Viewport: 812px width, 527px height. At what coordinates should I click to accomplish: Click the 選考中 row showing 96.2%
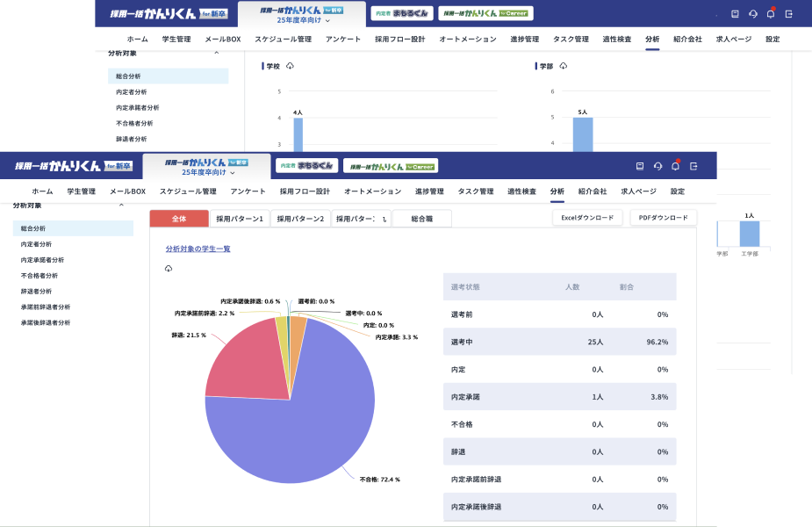(x=560, y=342)
